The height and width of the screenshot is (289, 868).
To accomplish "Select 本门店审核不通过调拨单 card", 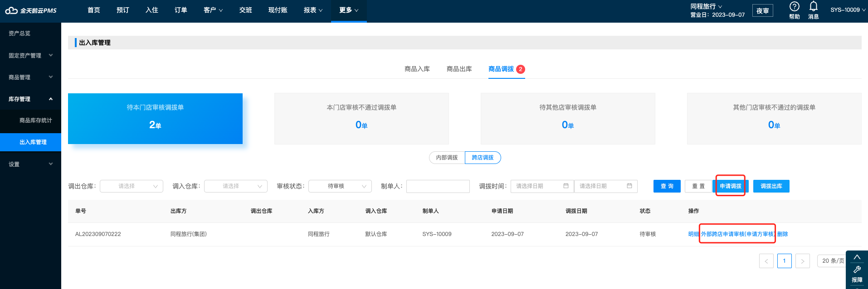I will coord(361,119).
